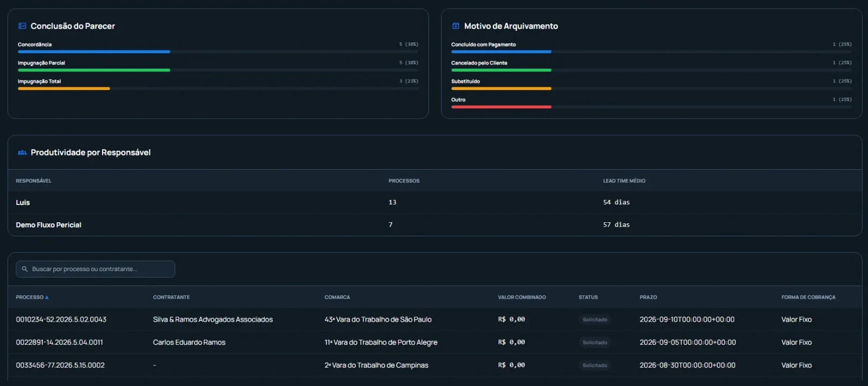
Task: Open process 0033456-77.2026.5.15.0002
Action: pyautogui.click(x=60, y=365)
